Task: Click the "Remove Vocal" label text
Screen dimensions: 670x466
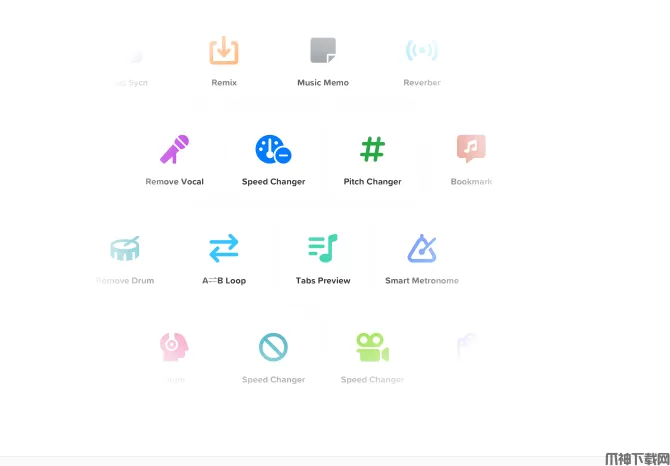Action: pos(174,182)
